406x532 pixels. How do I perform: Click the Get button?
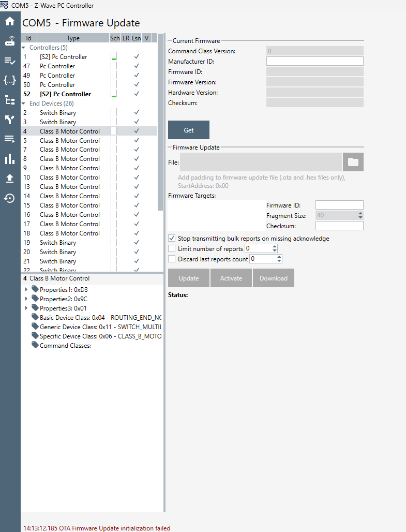(x=189, y=130)
